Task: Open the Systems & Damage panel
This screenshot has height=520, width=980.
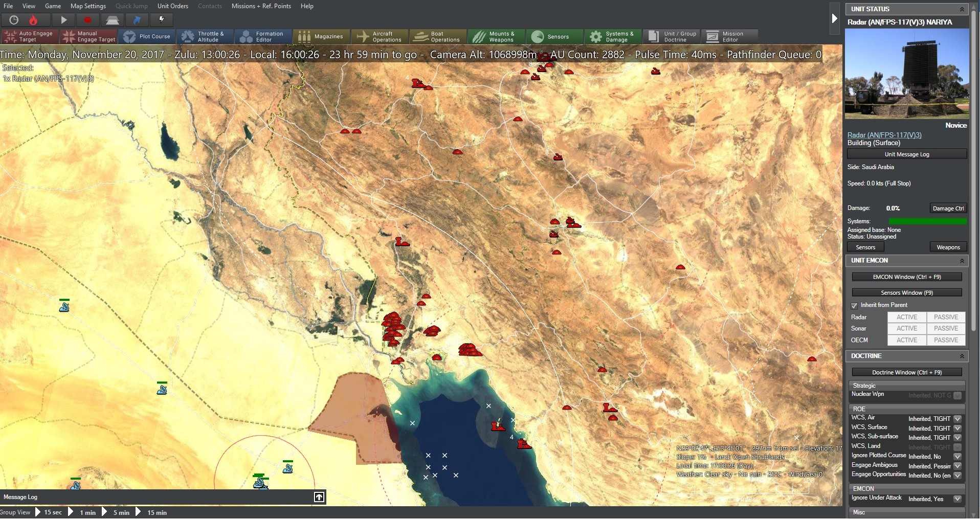Action: click(612, 36)
